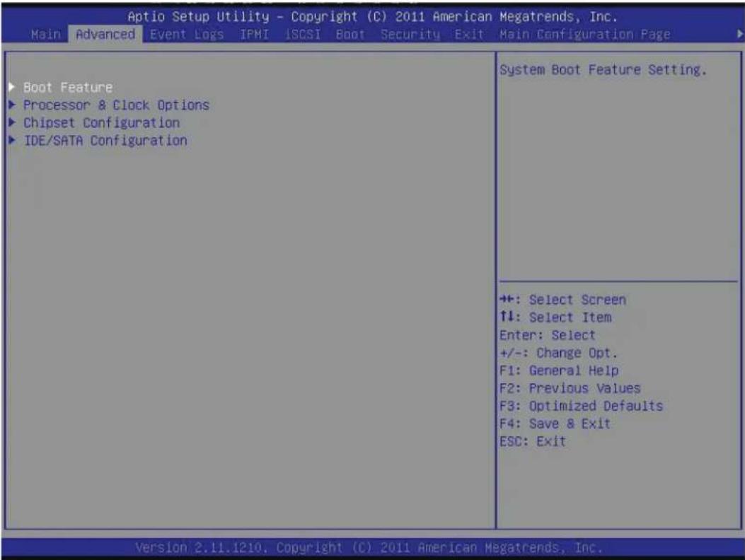Click the '+/-: Change Opt.' hint
745x560 pixels.
tap(558, 353)
